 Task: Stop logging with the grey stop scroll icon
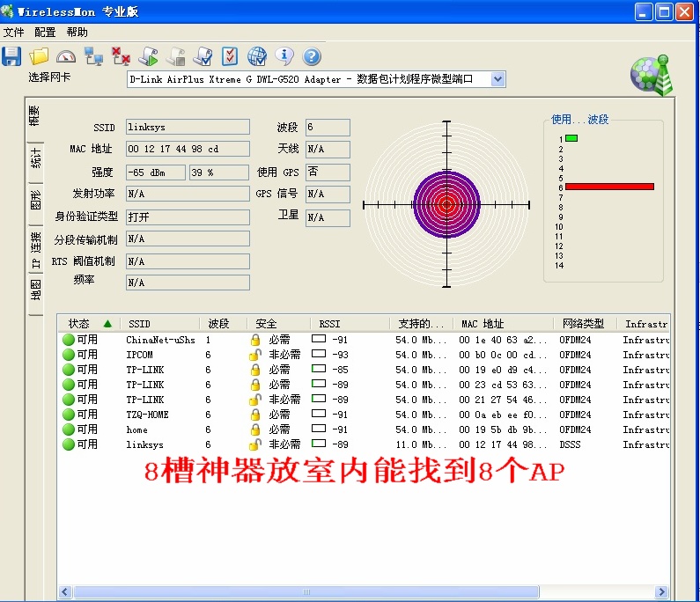[176, 56]
